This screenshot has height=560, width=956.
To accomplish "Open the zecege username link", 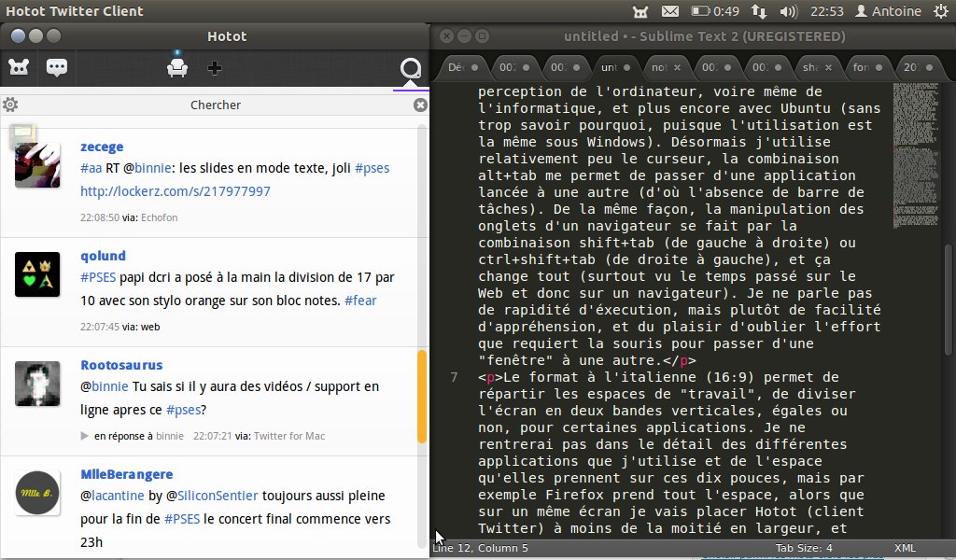I will click(x=102, y=147).
